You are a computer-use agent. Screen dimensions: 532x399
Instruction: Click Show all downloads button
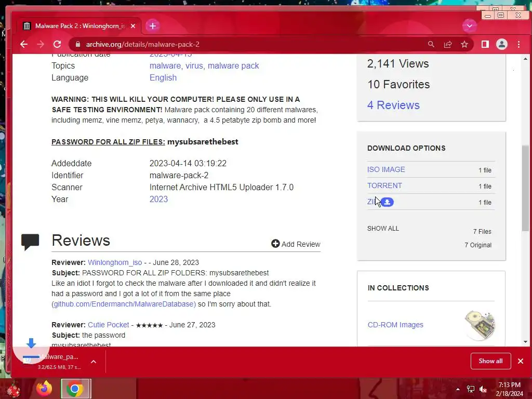[x=490, y=361]
